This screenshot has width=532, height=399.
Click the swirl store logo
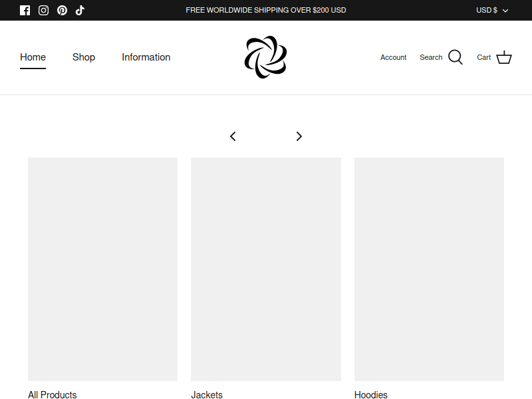[265, 57]
